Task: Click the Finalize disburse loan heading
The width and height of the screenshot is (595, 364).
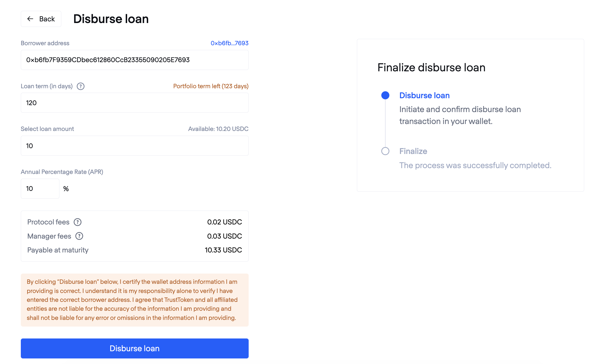Action: click(x=432, y=68)
